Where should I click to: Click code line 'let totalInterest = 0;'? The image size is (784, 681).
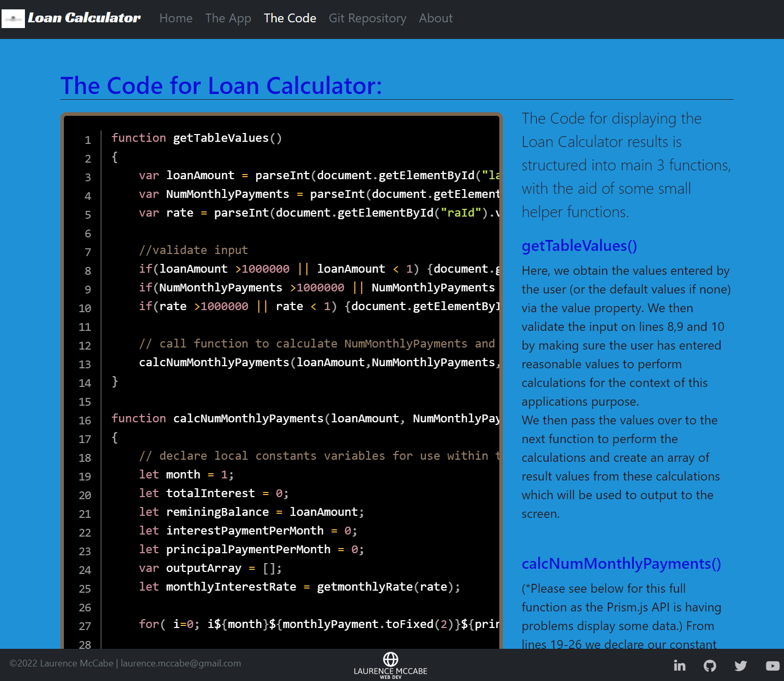(214, 493)
